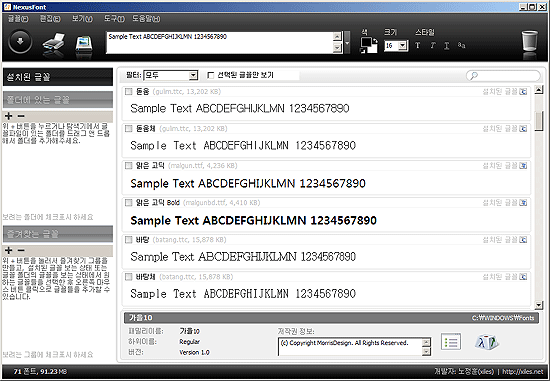Click the C:\WINDOWS\Fonts path text

pos(503,318)
